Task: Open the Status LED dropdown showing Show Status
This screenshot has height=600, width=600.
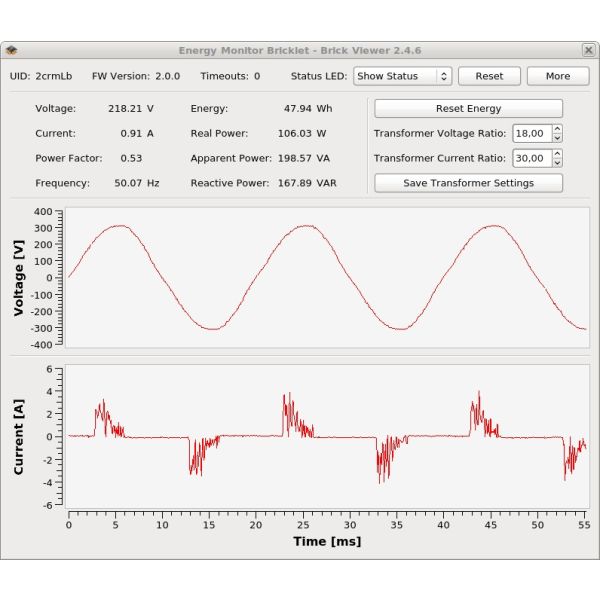Action: (x=403, y=76)
